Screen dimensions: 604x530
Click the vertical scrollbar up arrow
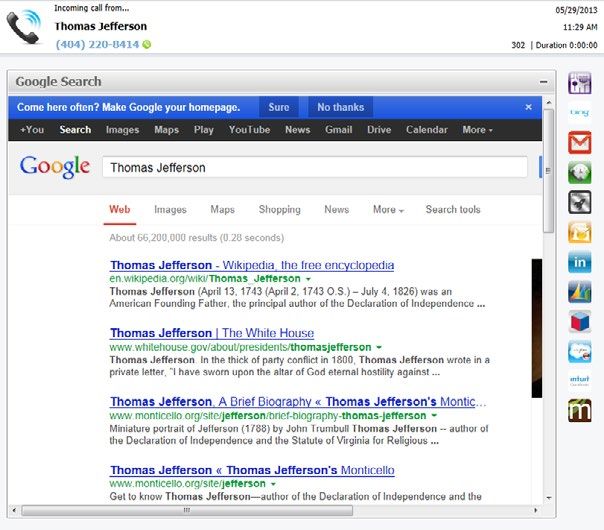coord(549,102)
